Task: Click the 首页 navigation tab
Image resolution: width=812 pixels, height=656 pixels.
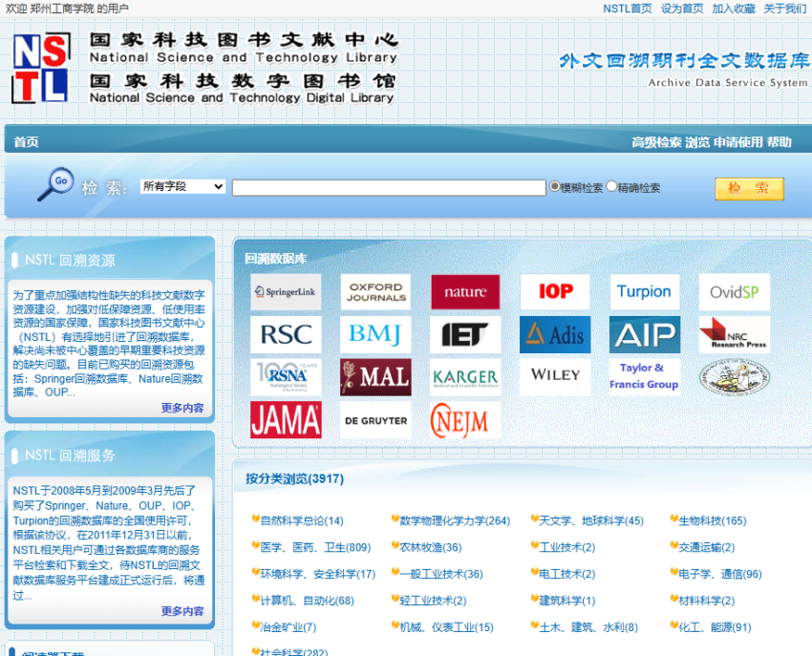Action: click(x=26, y=142)
